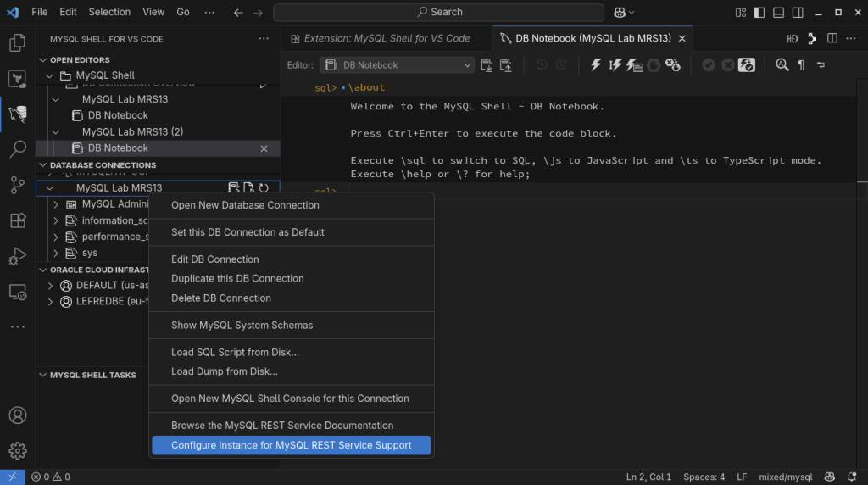
Task: Select Edit DB Connection menu entry
Action: 292,259
